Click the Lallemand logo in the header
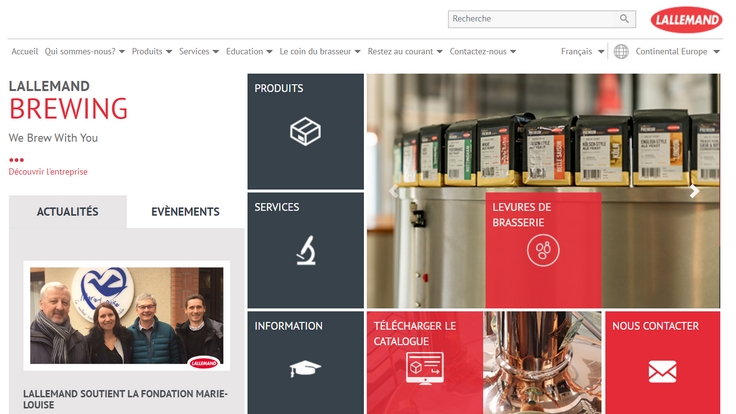The height and width of the screenshot is (414, 736). pyautogui.click(x=686, y=20)
